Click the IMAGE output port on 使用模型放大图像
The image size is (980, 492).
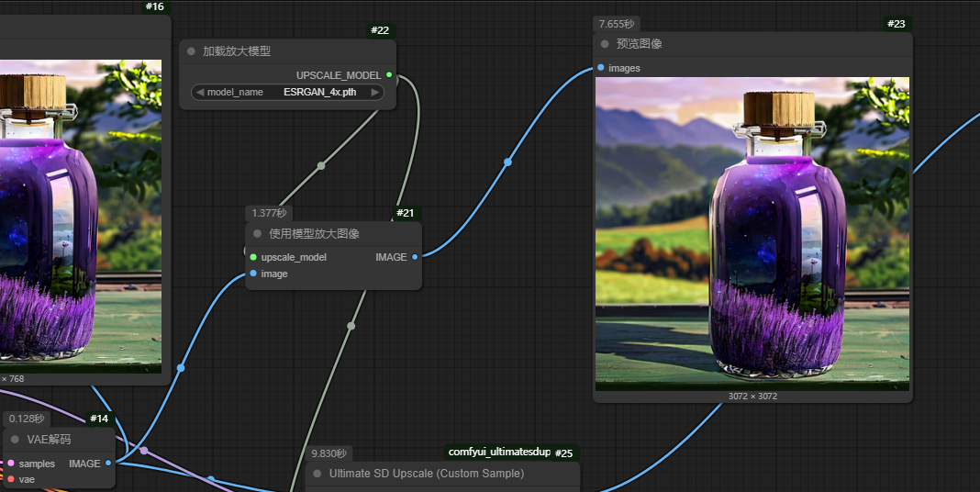[415, 257]
